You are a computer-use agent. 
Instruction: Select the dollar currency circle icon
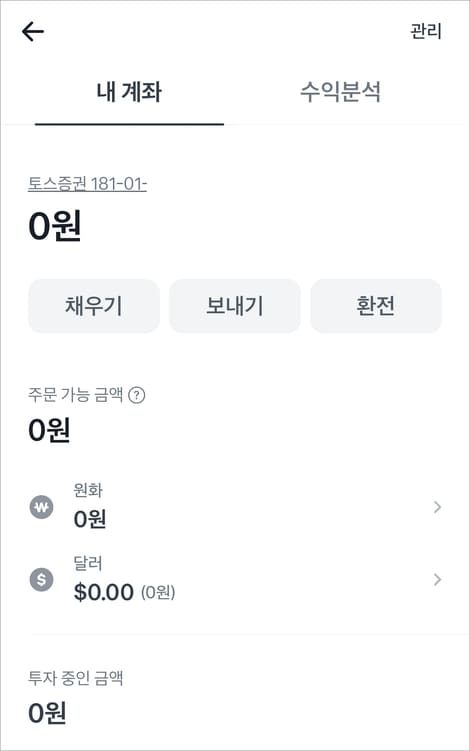pos(42,580)
